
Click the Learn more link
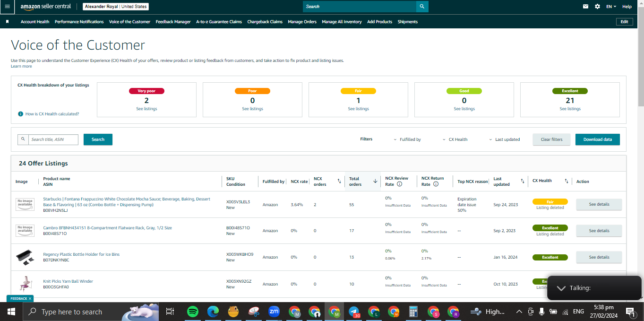pyautogui.click(x=21, y=66)
